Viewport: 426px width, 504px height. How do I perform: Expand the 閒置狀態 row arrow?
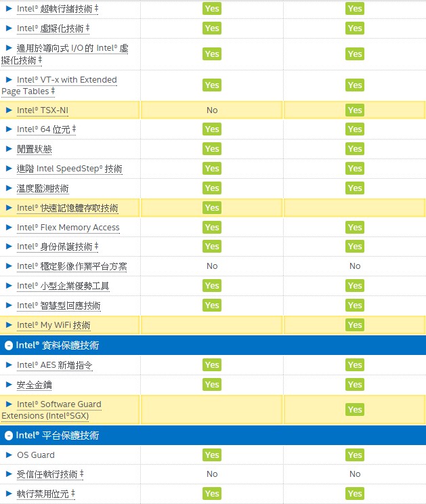[x=9, y=149]
